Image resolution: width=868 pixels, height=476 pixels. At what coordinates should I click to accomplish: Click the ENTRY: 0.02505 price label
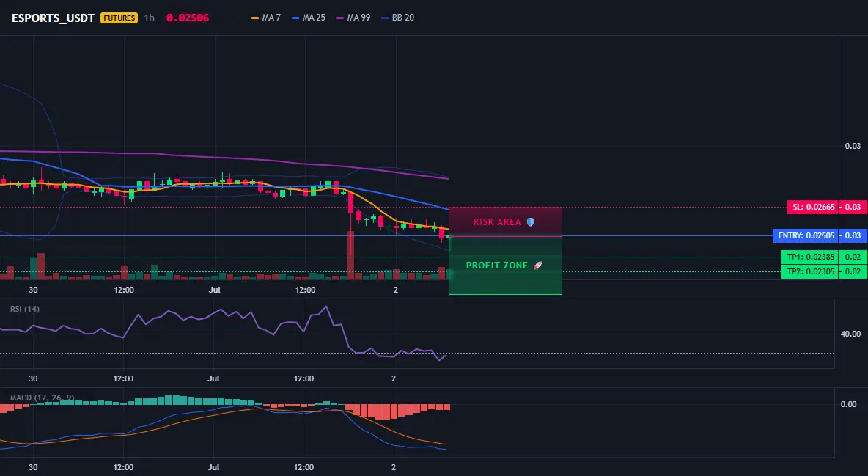[806, 235]
